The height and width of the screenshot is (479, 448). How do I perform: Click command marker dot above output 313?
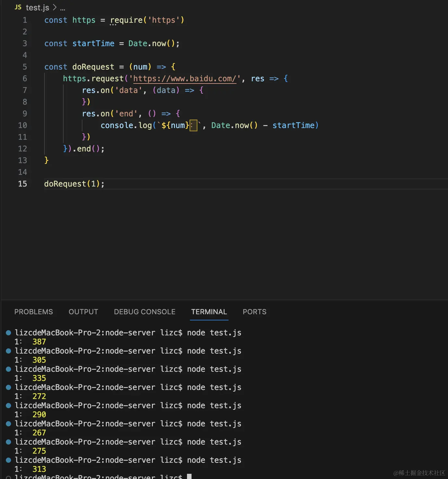(8, 460)
